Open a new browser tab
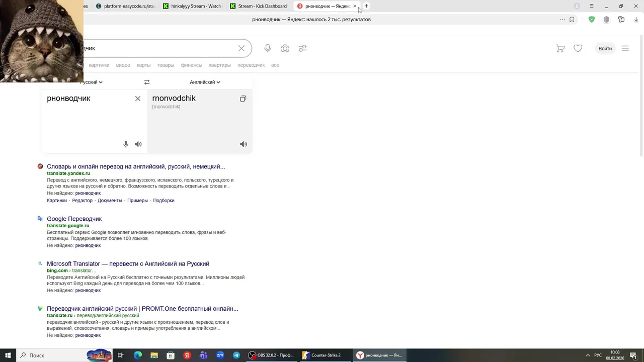Viewport: 644px width, 362px height. click(366, 6)
